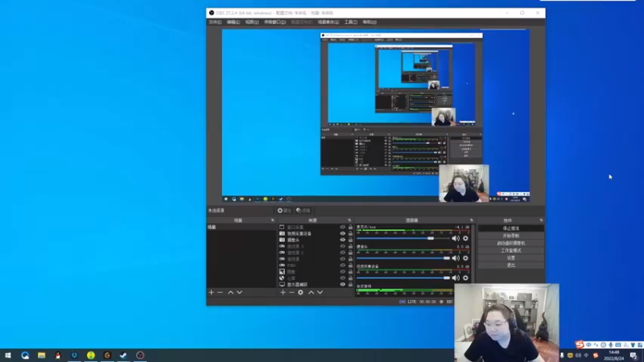
Task: Lock the 窗口采集 source
Action: pos(350,227)
